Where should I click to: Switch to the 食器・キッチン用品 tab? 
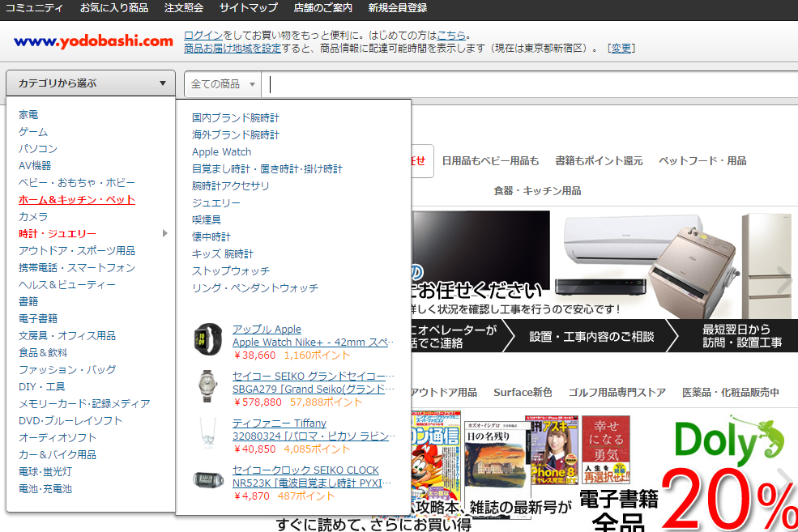[x=537, y=191]
